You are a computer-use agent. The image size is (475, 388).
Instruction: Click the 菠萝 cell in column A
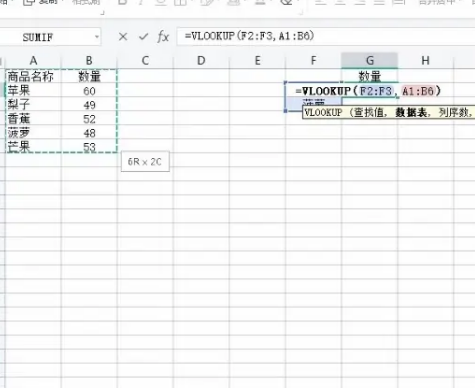[x=33, y=132]
